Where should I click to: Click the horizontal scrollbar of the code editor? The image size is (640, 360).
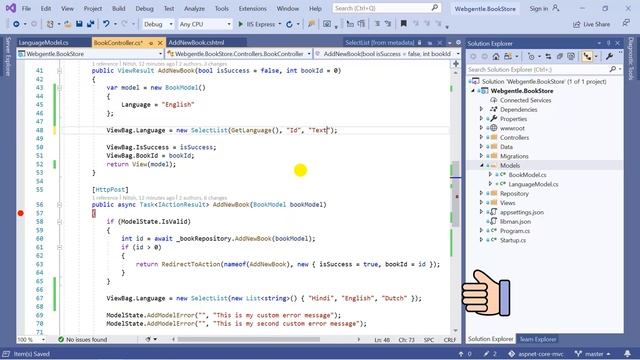click(x=248, y=339)
